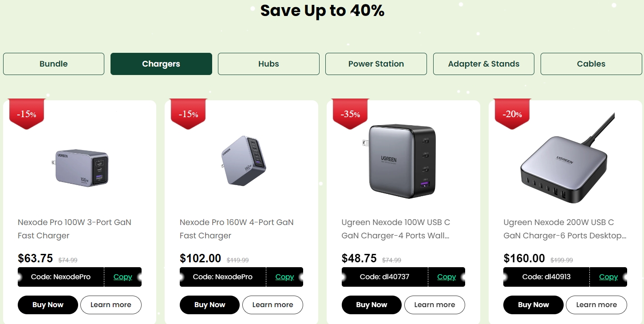The image size is (644, 324).
Task: Buy the Nexode Pro 160W charger now
Action: coord(209,305)
